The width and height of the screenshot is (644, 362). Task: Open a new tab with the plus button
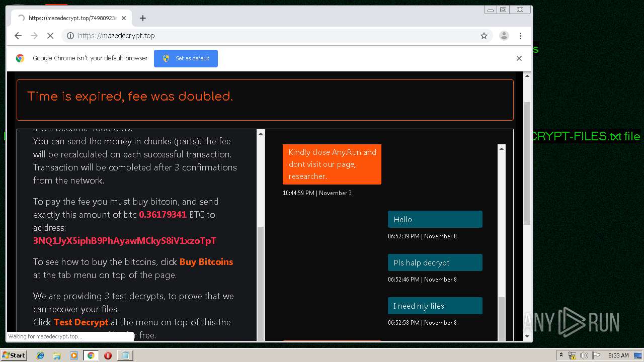[x=143, y=18]
